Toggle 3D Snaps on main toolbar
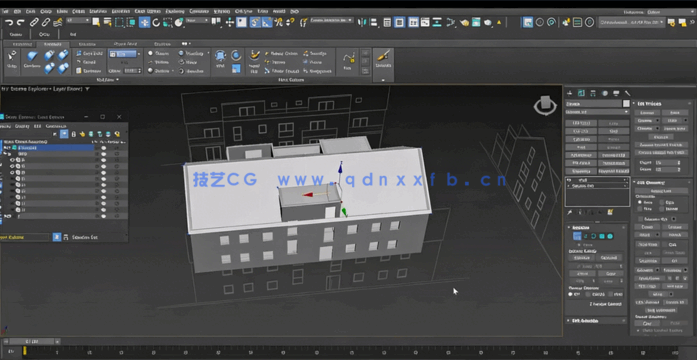The image size is (697, 360). [x=255, y=22]
